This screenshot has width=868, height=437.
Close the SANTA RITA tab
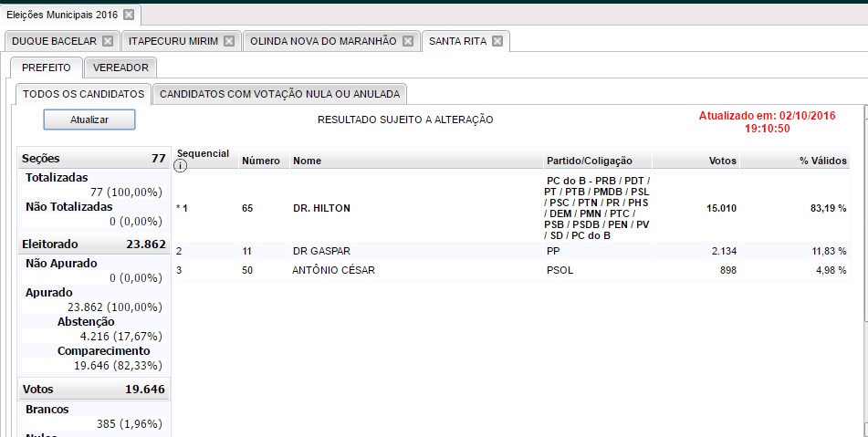coord(497,41)
